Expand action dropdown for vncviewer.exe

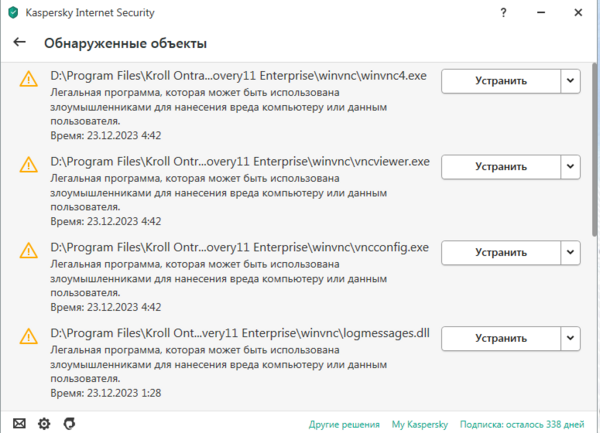[569, 167]
